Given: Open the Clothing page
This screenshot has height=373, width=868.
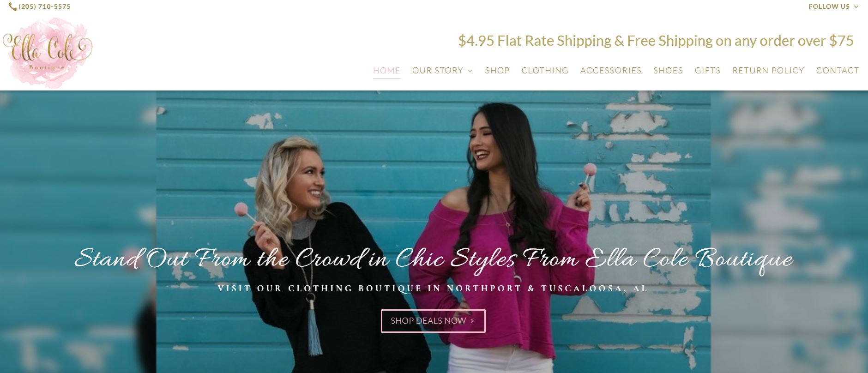Looking at the screenshot, I should pyautogui.click(x=545, y=71).
